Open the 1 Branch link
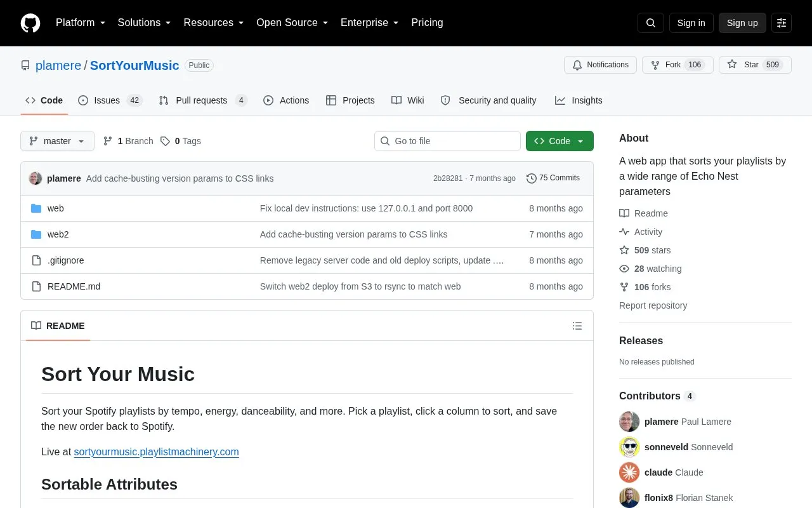Image resolution: width=812 pixels, height=508 pixels. pos(128,141)
